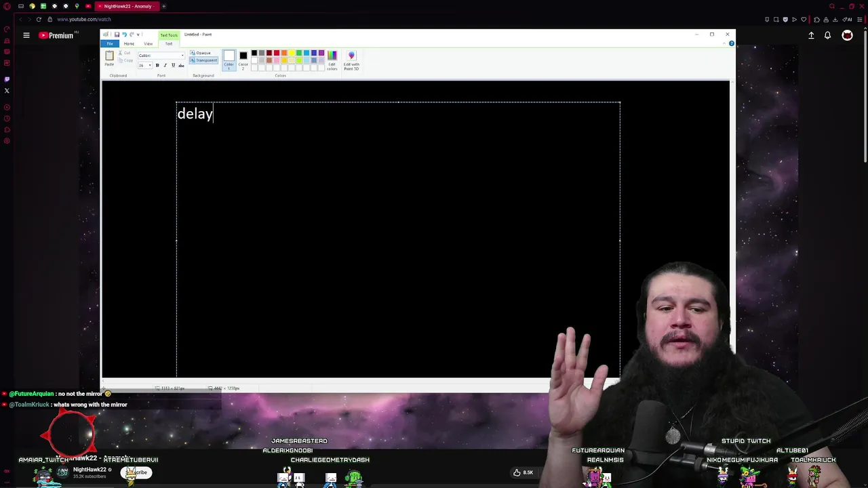Open the YouTube hamburger guide menu
The height and width of the screenshot is (488, 868).
26,35
